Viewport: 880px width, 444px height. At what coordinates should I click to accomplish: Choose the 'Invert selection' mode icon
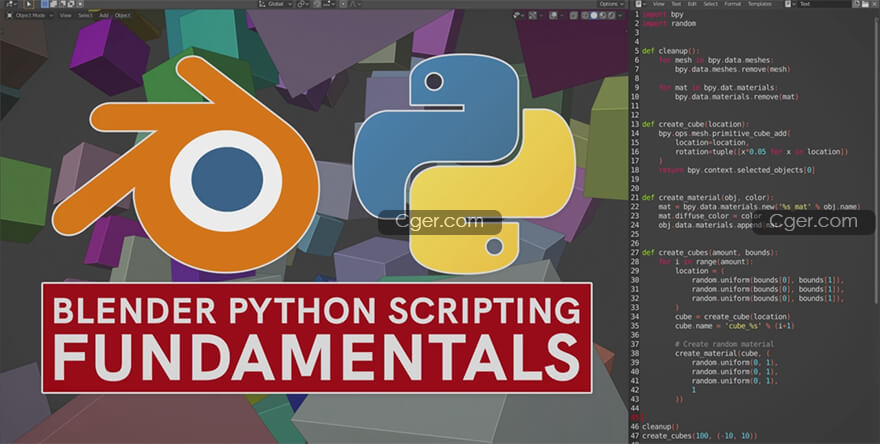tap(71, 4)
